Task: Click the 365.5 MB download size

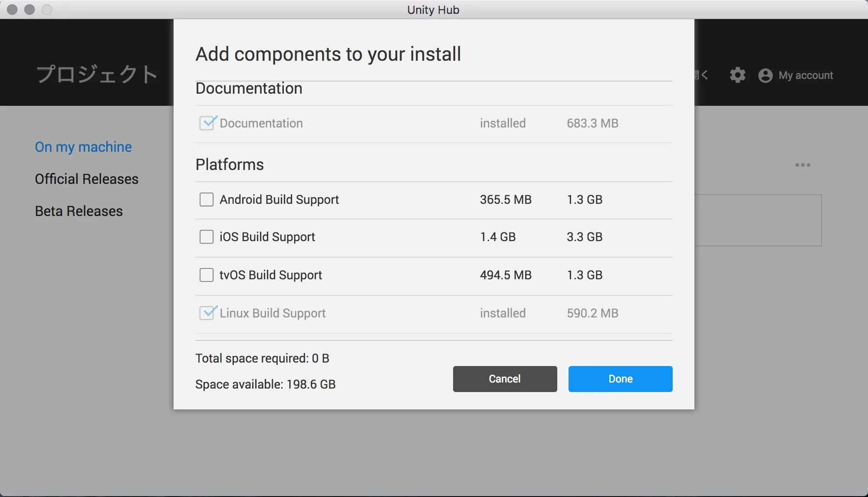Action: pyautogui.click(x=506, y=199)
